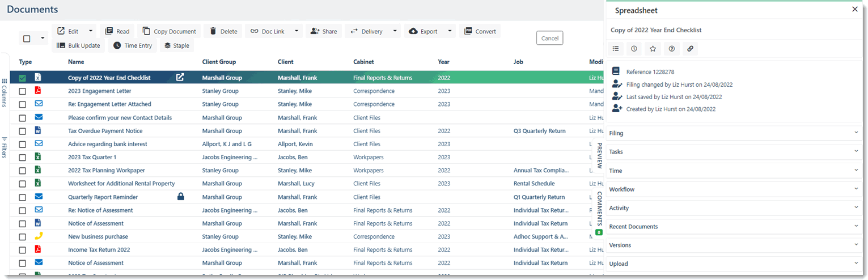Click the clock history icon in Spreadsheet panel
This screenshot has height=280, width=868.
[x=634, y=49]
